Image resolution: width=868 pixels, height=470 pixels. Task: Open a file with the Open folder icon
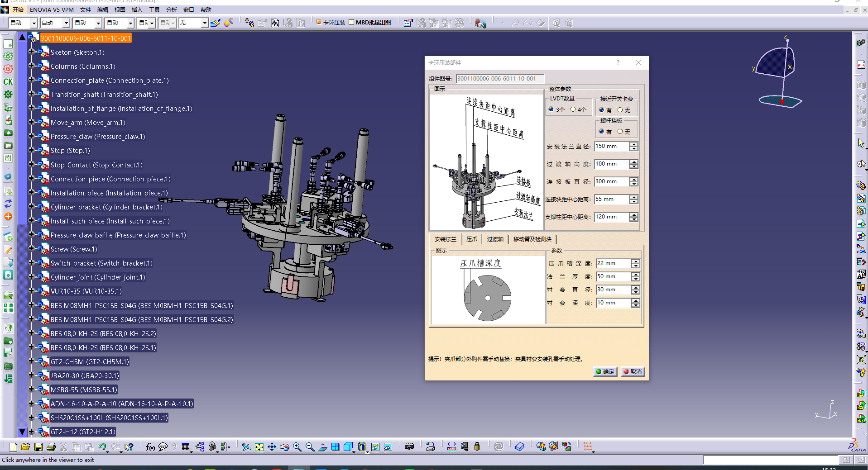[x=25, y=447]
